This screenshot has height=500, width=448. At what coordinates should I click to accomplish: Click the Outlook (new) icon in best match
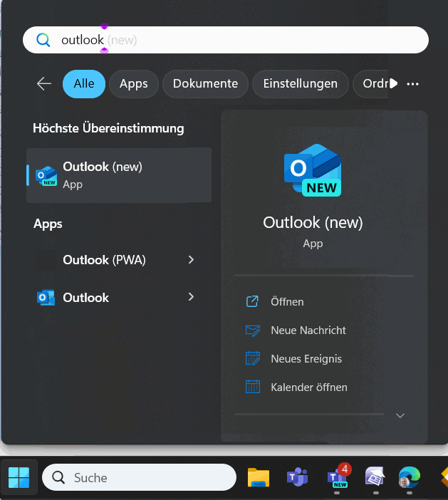(x=46, y=176)
